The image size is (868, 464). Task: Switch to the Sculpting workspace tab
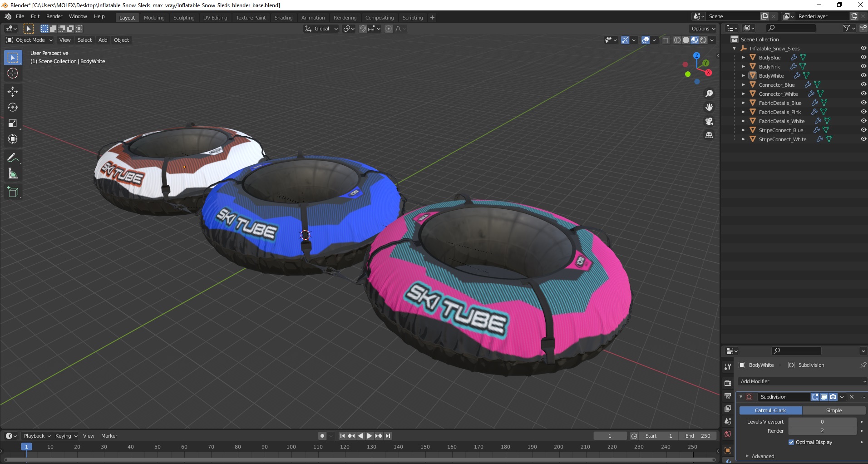(183, 18)
